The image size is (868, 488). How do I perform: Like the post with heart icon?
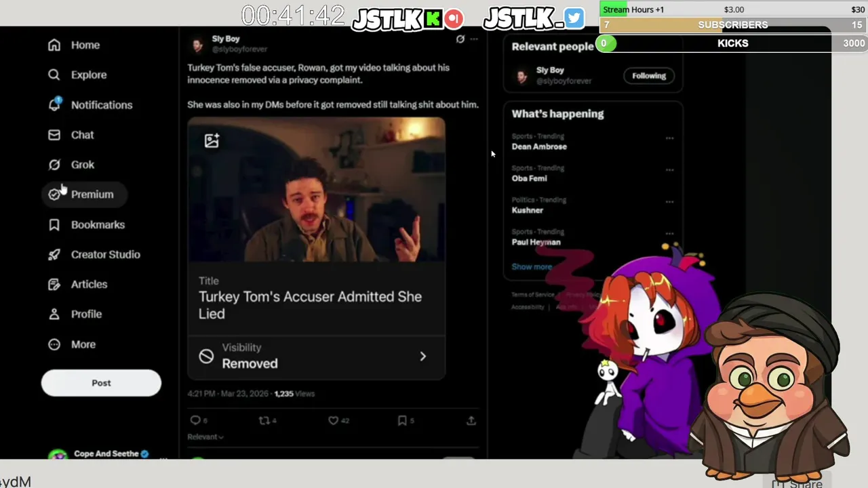pos(333,420)
